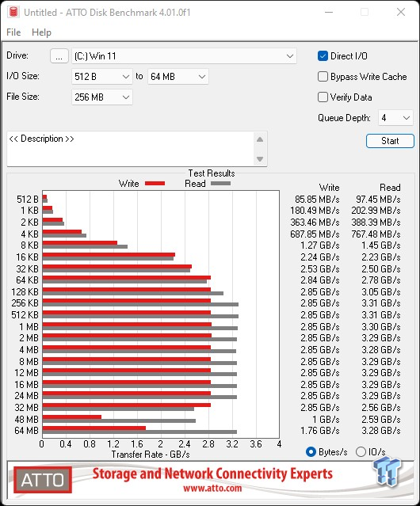Click the 687.85 MB/s write value
Screen dimensions: 420x506
coord(315,234)
